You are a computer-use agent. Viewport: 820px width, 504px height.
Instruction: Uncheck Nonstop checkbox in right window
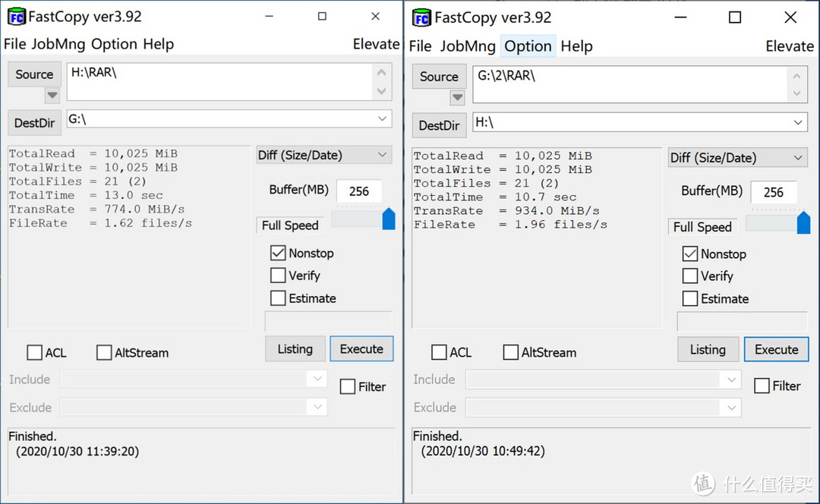click(x=689, y=254)
